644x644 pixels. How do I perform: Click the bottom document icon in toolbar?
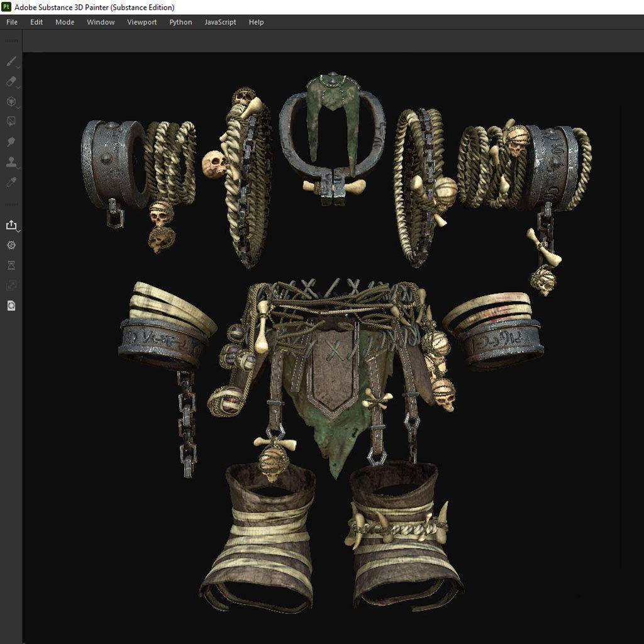pos(11,306)
